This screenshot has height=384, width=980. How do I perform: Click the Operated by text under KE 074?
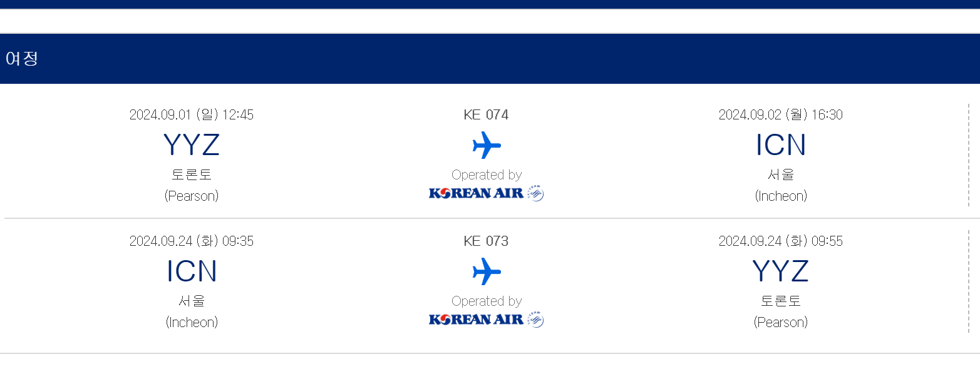[487, 175]
